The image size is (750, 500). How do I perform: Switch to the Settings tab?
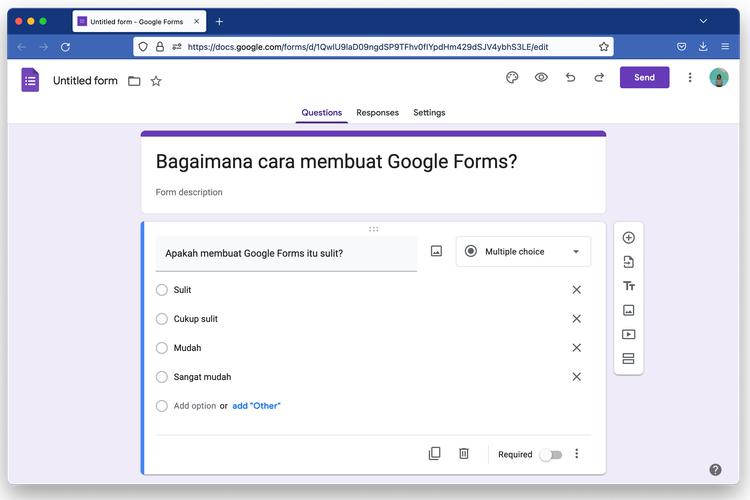click(x=429, y=113)
